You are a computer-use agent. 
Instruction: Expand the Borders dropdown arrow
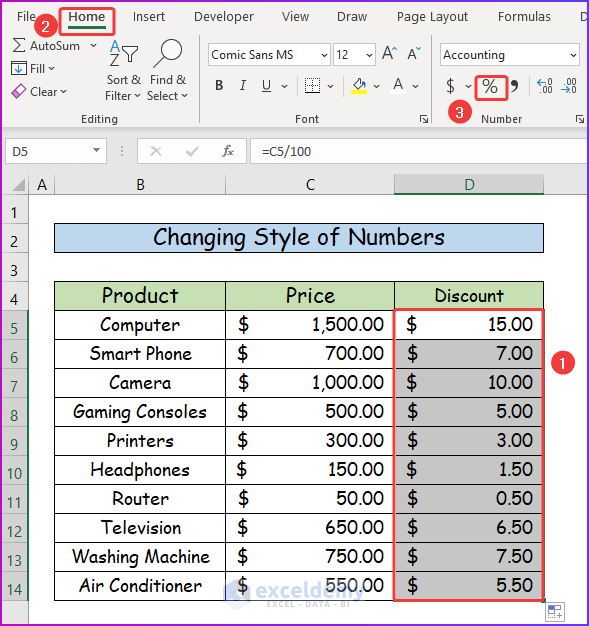pyautogui.click(x=331, y=86)
